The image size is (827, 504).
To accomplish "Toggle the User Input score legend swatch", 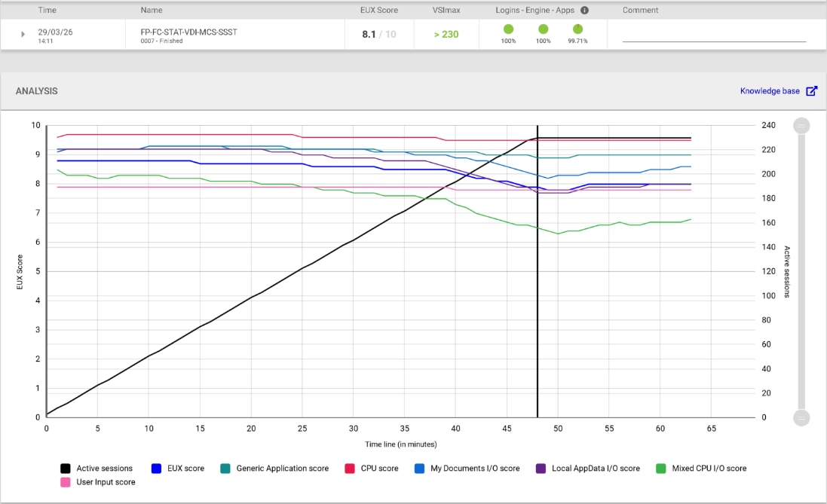I will pyautogui.click(x=66, y=482).
